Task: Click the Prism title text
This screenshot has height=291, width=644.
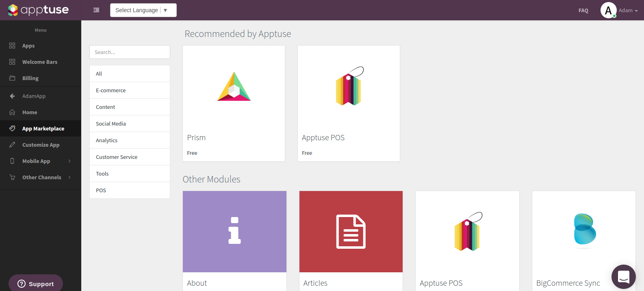Action: pyautogui.click(x=196, y=138)
